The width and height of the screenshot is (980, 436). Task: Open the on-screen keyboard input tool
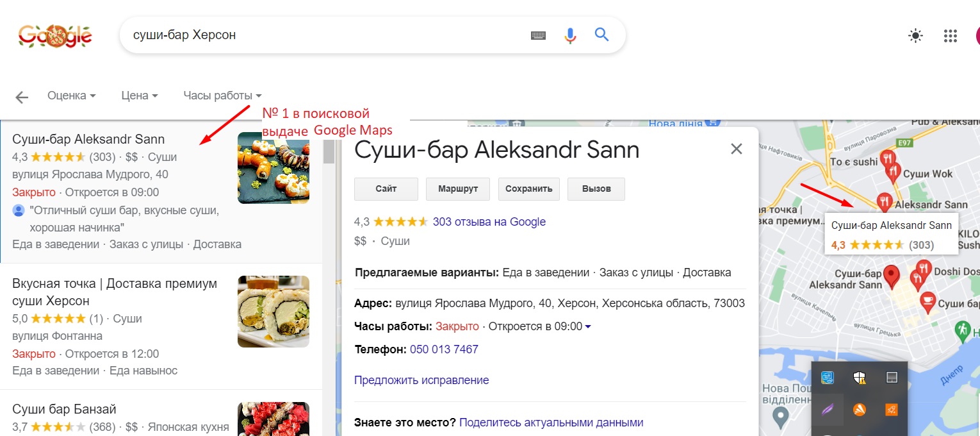click(x=538, y=35)
